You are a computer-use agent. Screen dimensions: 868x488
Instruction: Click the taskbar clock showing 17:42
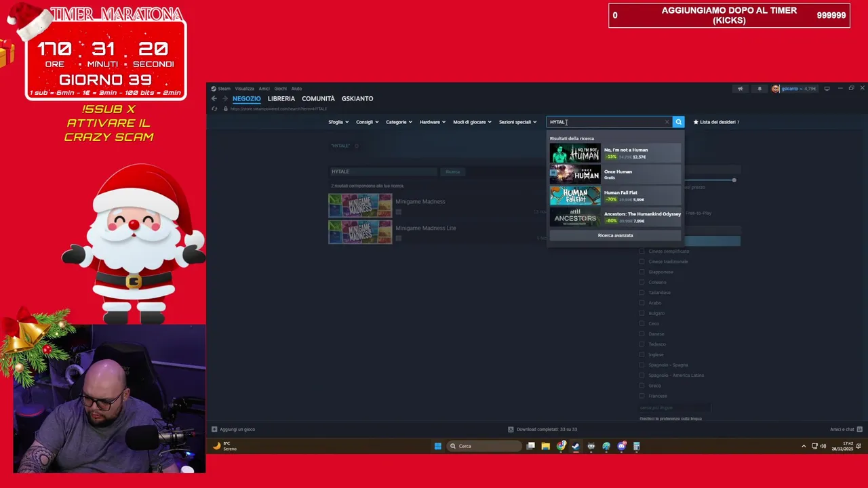pyautogui.click(x=844, y=446)
